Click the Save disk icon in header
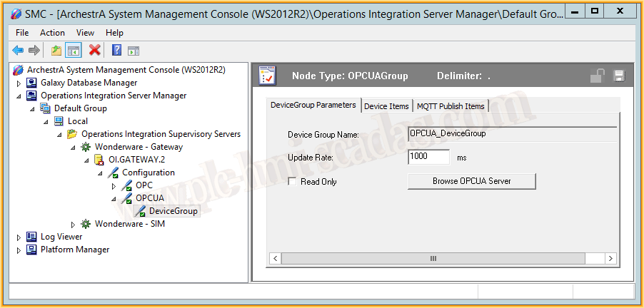 [619, 76]
